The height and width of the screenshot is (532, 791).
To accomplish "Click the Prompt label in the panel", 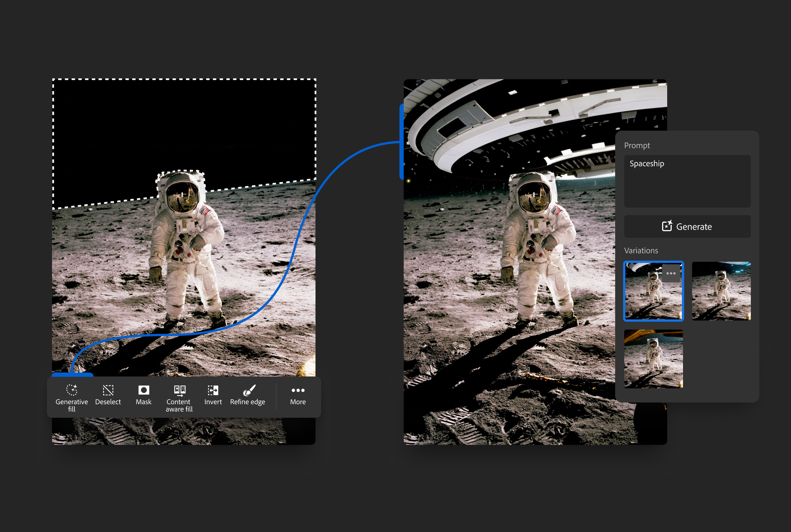I will [x=637, y=145].
